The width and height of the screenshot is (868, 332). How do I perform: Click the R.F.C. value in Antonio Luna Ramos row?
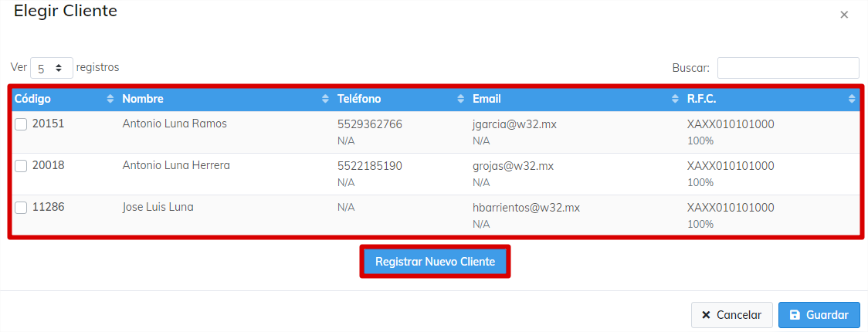tap(731, 124)
